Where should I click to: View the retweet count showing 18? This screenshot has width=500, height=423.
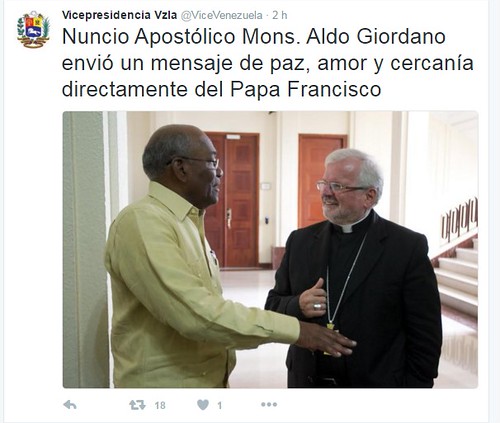pyautogui.click(x=160, y=405)
